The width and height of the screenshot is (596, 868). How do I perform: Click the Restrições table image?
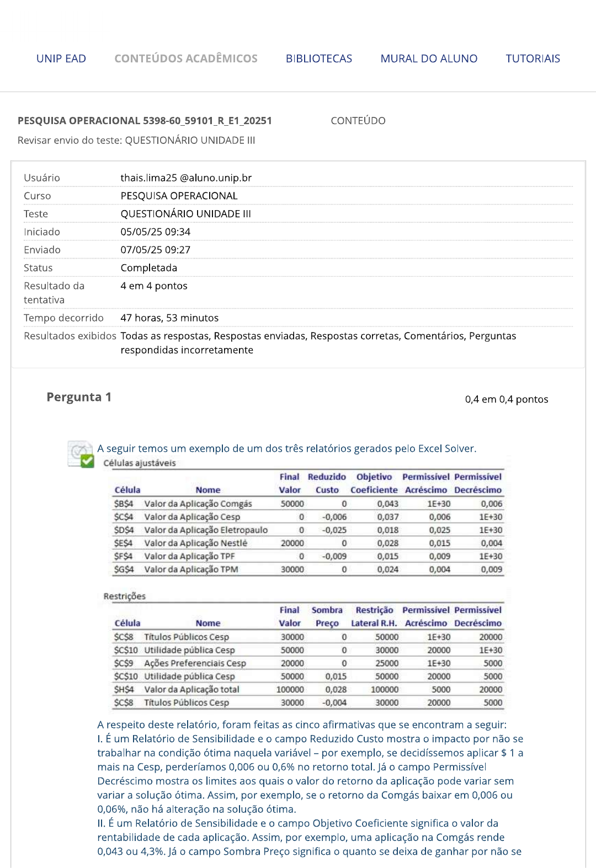pyautogui.click(x=304, y=650)
